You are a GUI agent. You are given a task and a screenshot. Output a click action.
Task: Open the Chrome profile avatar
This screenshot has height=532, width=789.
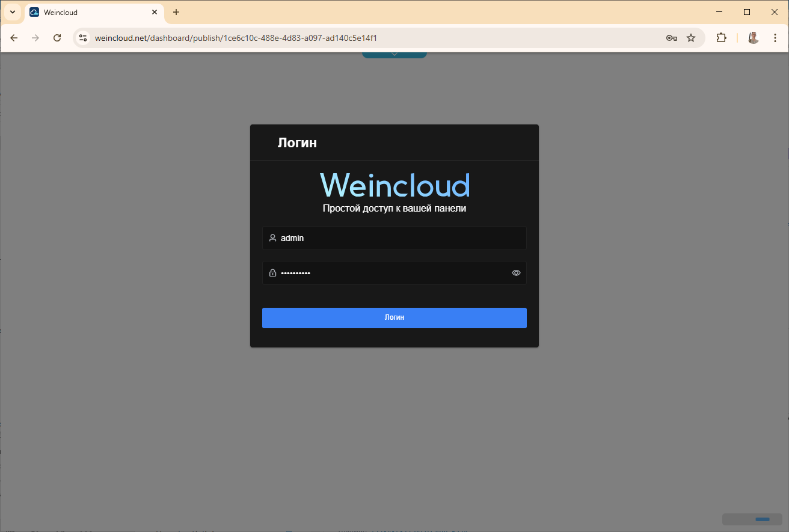[x=754, y=38]
